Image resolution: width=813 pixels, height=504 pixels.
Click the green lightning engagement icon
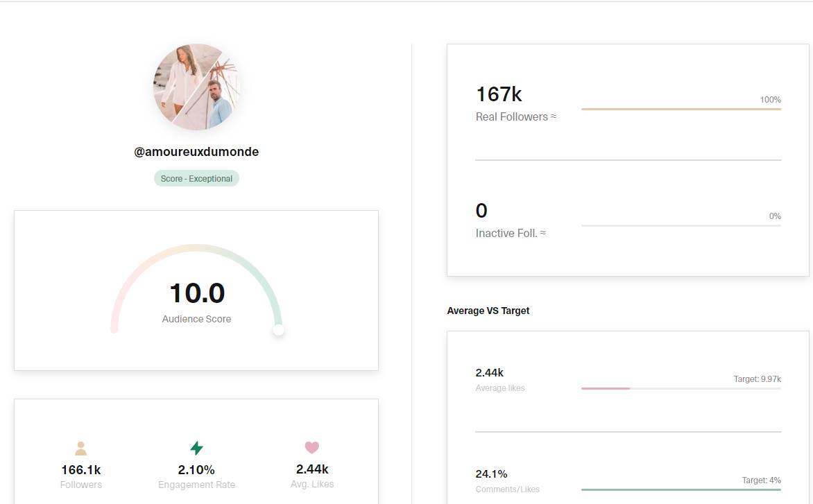tap(196, 448)
